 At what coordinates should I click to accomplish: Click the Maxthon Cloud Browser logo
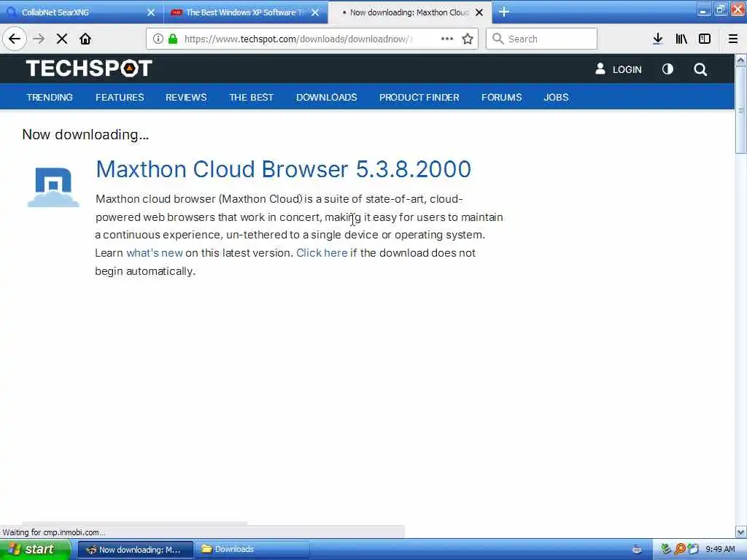[x=53, y=187]
